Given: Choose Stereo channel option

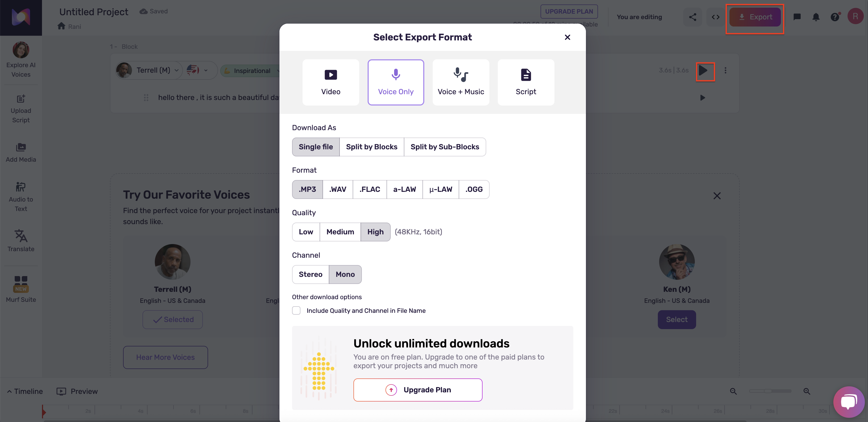Looking at the screenshot, I should point(310,274).
